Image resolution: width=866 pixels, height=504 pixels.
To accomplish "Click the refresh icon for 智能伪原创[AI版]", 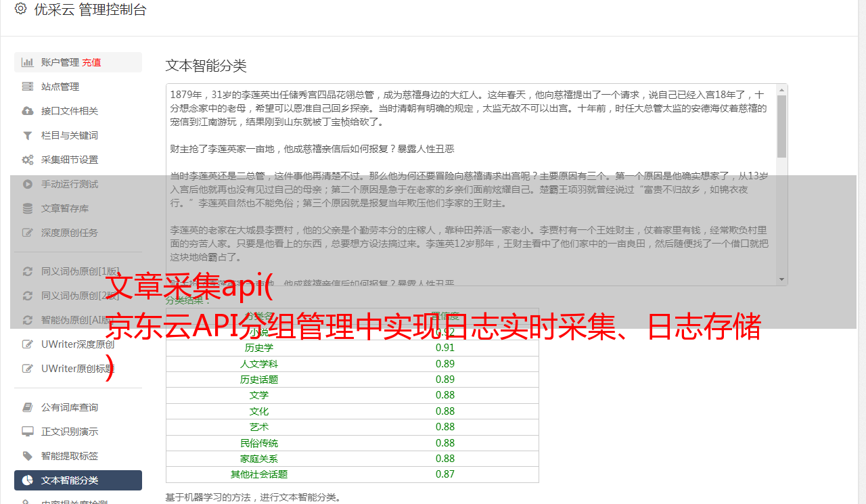I will (28, 320).
